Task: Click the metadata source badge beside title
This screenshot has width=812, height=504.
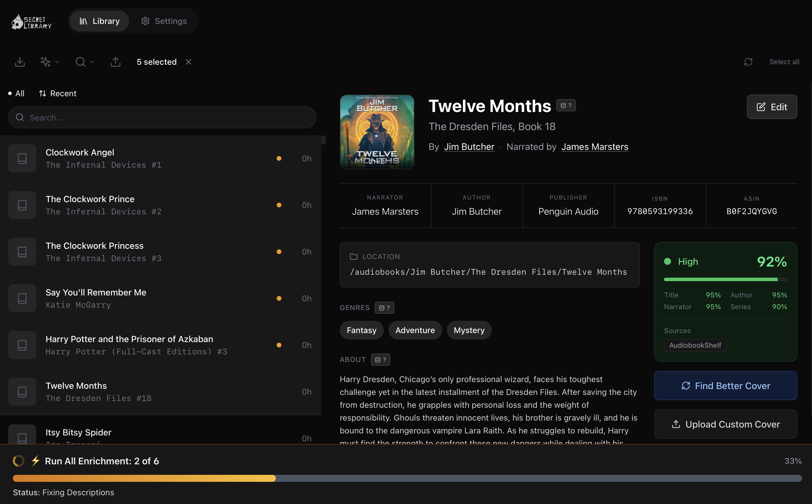Action: [566, 105]
